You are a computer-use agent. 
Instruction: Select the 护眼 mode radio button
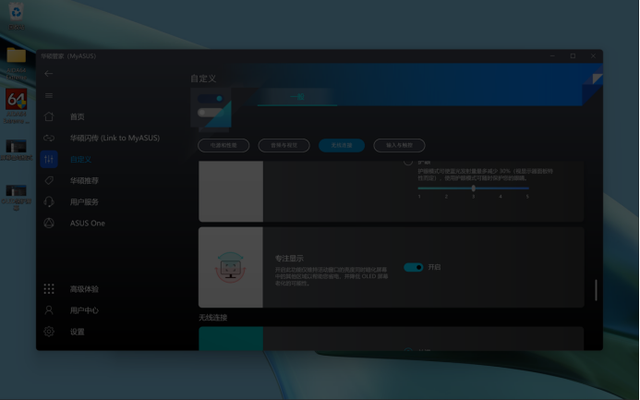[x=408, y=162]
